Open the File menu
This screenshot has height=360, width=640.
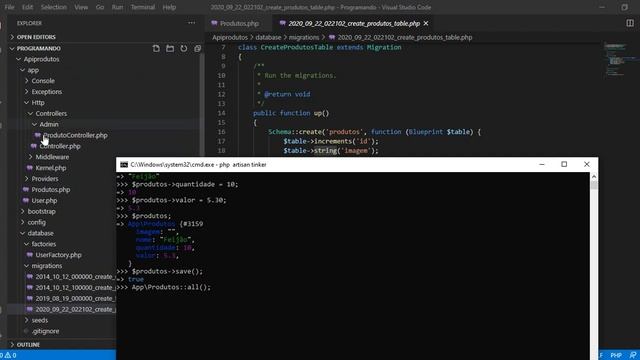click(x=9, y=7)
